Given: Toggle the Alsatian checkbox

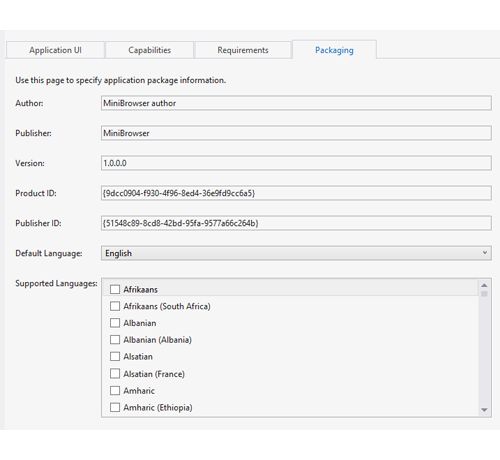Looking at the screenshot, I should coord(115,356).
